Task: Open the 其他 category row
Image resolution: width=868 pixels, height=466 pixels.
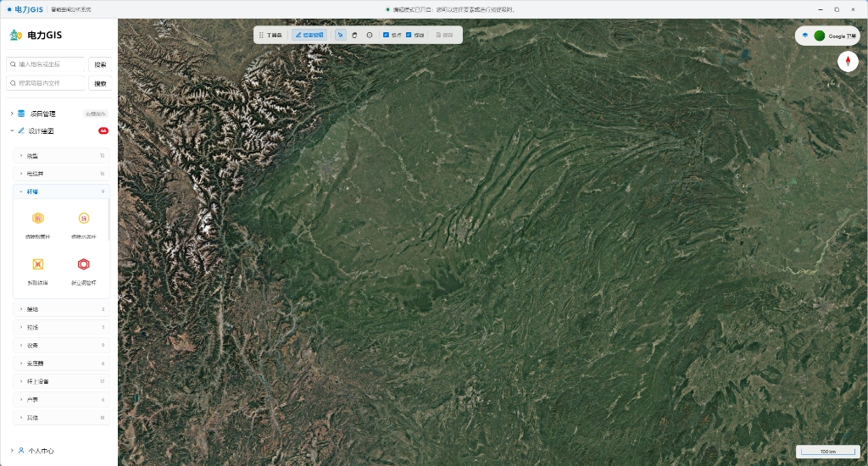Action: (61, 418)
